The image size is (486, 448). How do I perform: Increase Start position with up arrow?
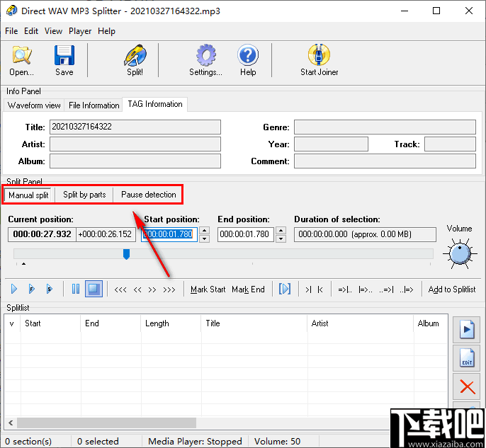click(204, 231)
